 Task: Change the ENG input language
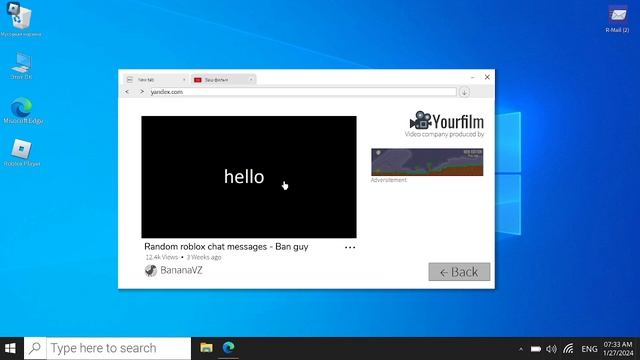[x=589, y=349]
